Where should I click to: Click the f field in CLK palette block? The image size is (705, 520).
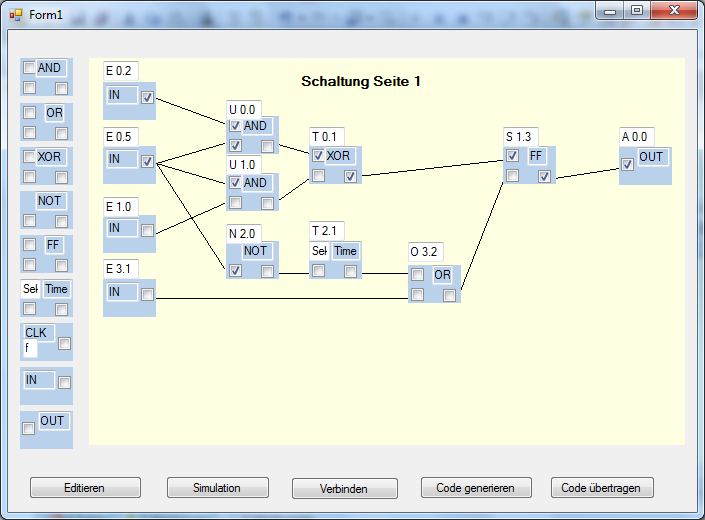30,348
